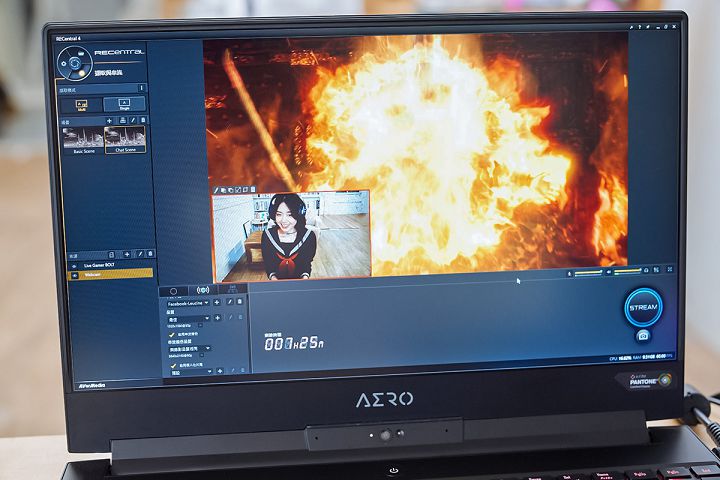Add a new scene
The height and width of the screenshot is (480, 720).
click(x=109, y=121)
